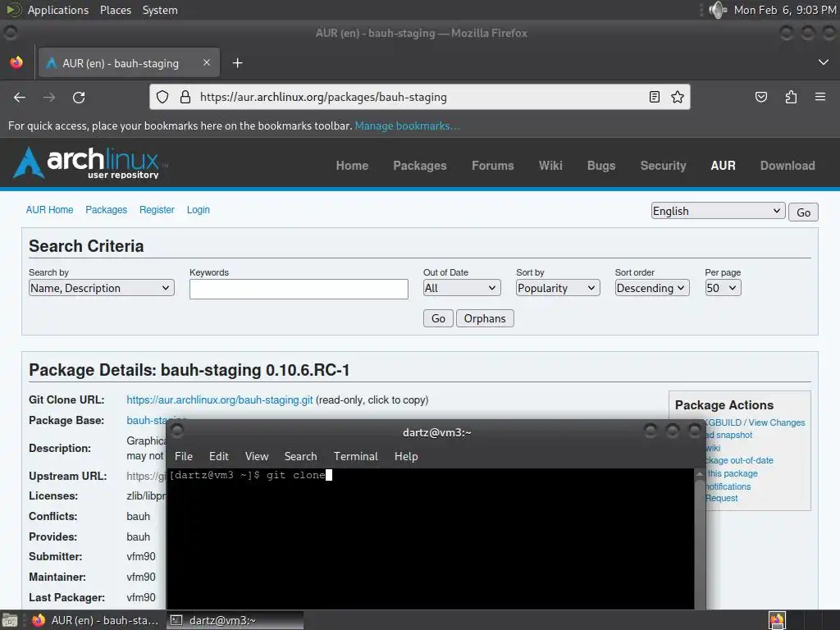Image resolution: width=840 pixels, height=630 pixels.
Task: Go back using Firefox back arrow
Action: 20,97
